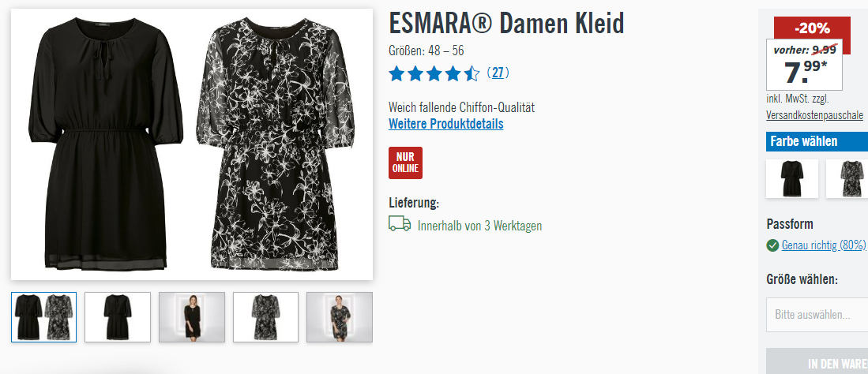
Task: Open Versandkostenpauschale link
Action: [814, 115]
